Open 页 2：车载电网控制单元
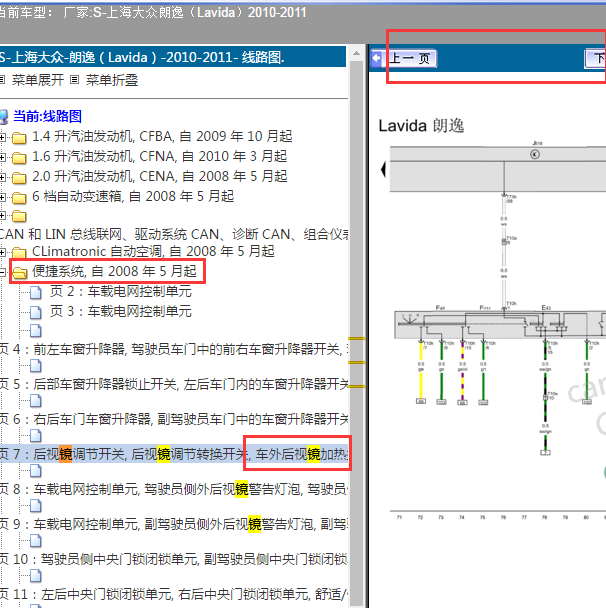The width and height of the screenshot is (606, 608). pyautogui.click(x=121, y=291)
